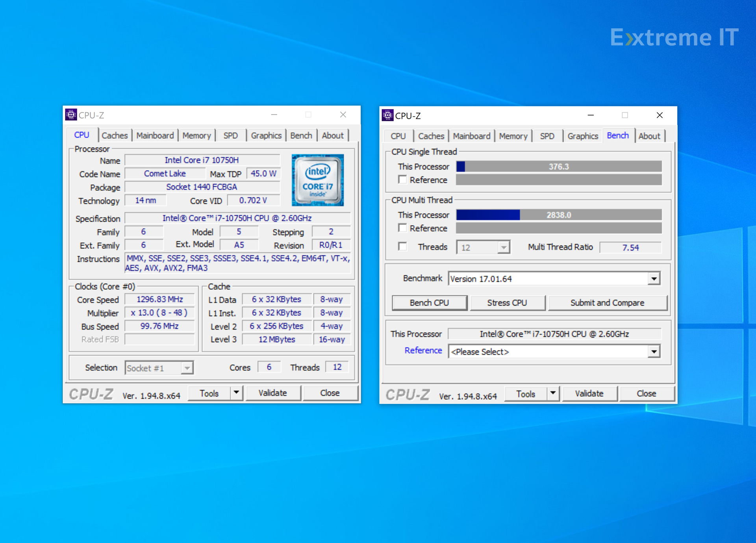Select the active Bench tab in right window

618,135
